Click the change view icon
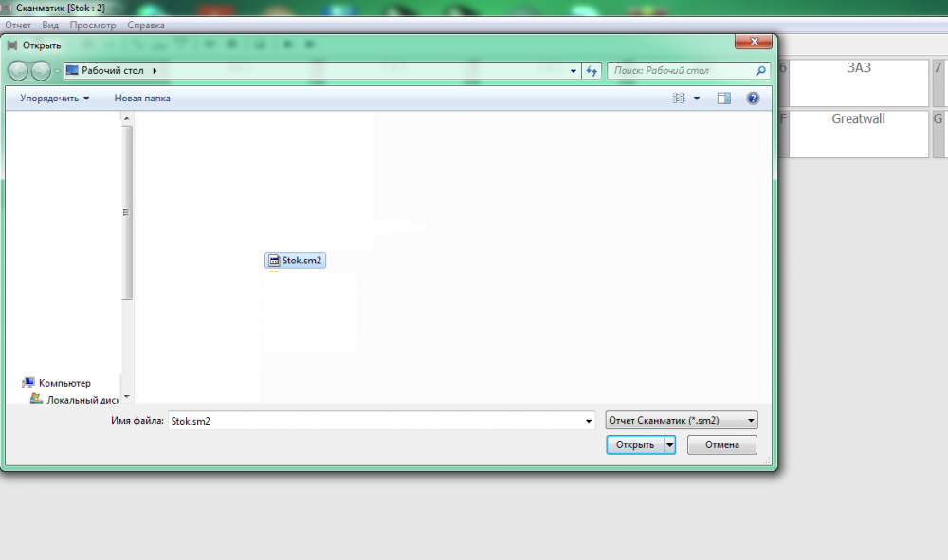Viewport: 948px width, 560px height. coord(679,99)
